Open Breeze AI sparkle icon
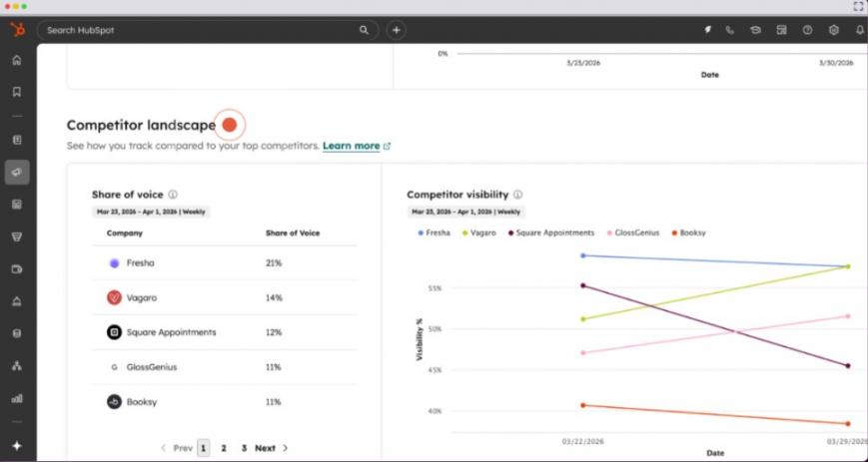This screenshot has width=868, height=462. [x=17, y=446]
